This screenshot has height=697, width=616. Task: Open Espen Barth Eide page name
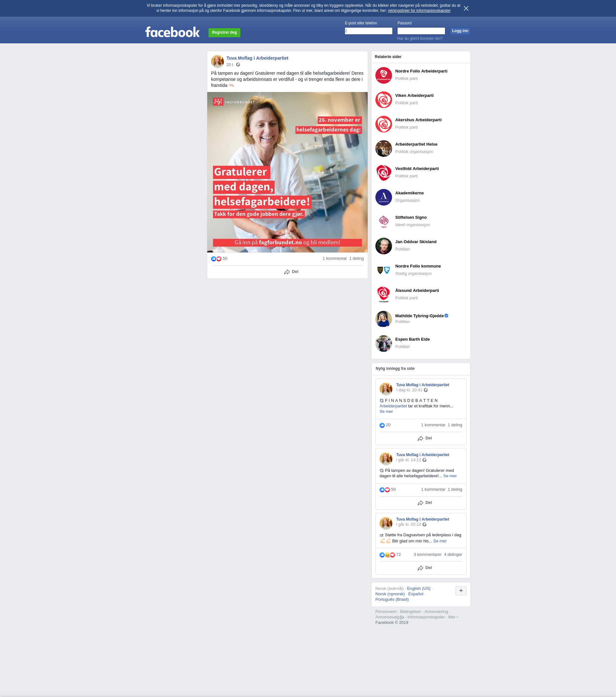[412, 339]
